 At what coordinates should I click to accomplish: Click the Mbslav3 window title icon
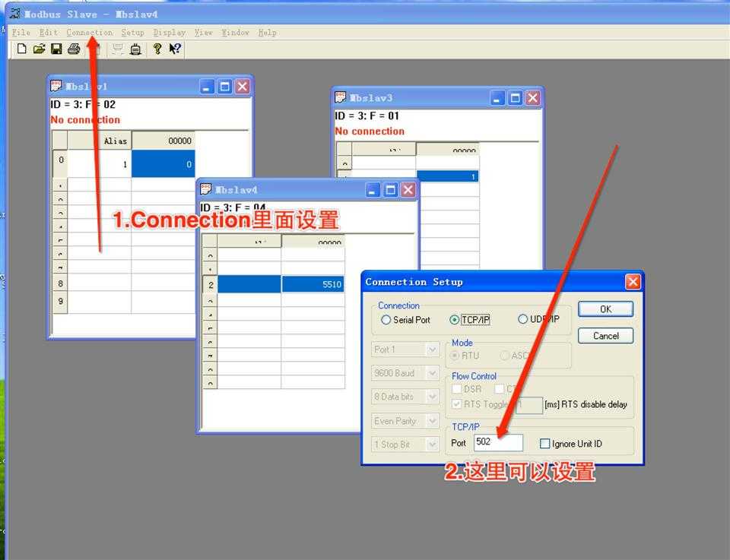coord(341,97)
